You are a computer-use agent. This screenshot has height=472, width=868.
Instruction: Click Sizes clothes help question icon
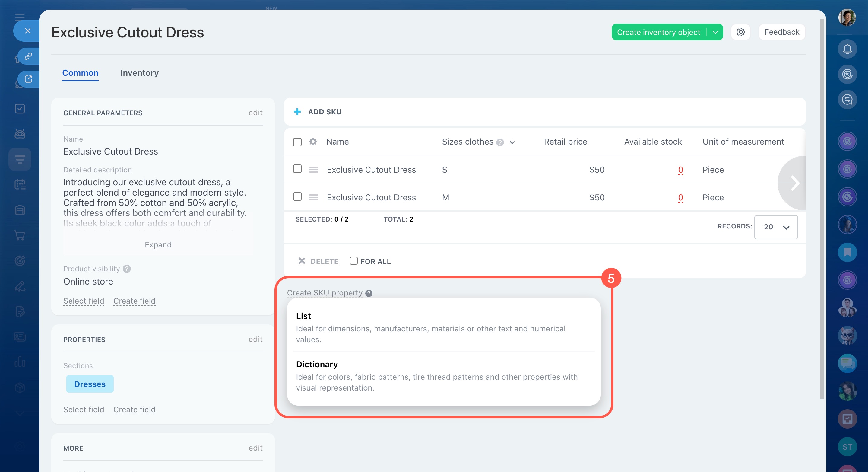click(500, 142)
